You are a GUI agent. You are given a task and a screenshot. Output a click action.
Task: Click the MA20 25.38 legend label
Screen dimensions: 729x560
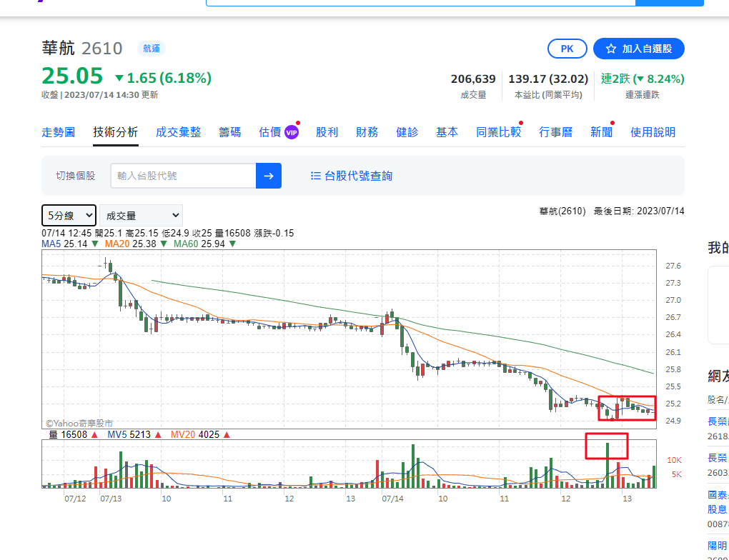[135, 244]
